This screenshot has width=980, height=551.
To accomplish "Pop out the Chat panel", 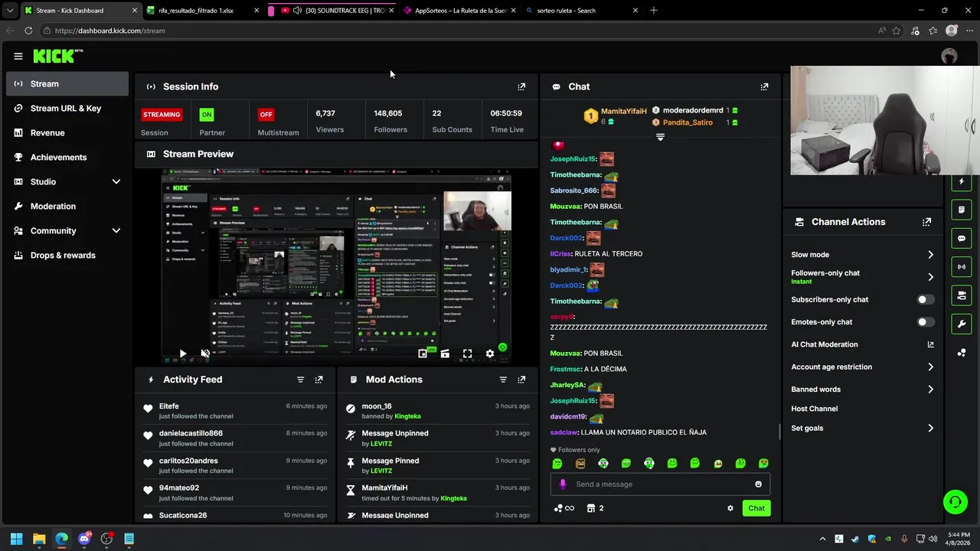I will (764, 86).
